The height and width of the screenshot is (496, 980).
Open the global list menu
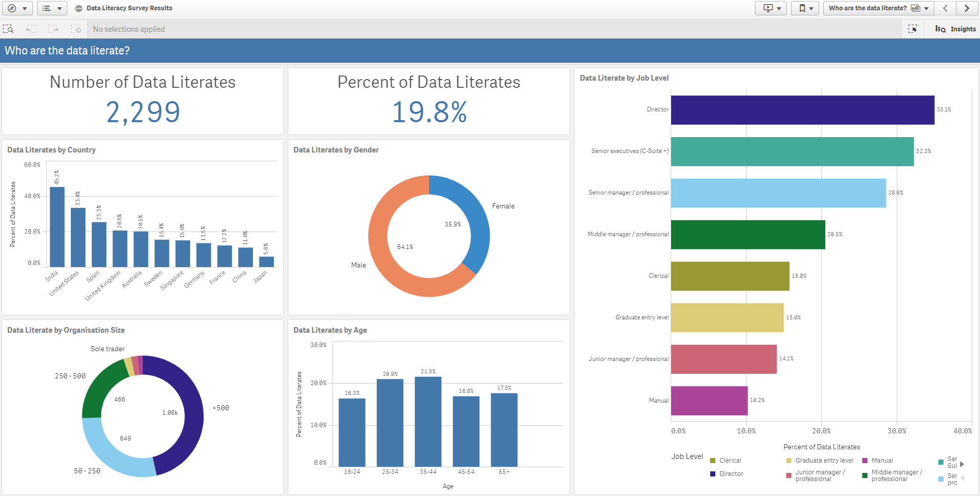click(52, 8)
